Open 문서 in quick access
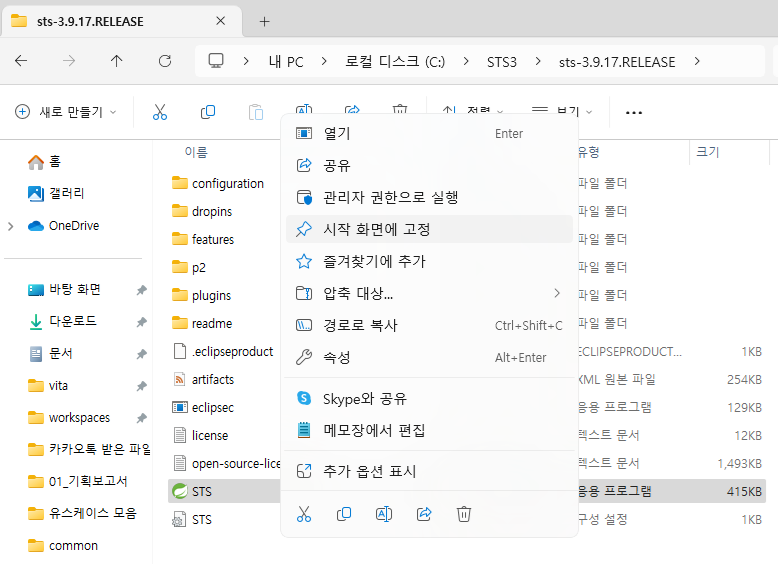778x564 pixels. click(51, 353)
